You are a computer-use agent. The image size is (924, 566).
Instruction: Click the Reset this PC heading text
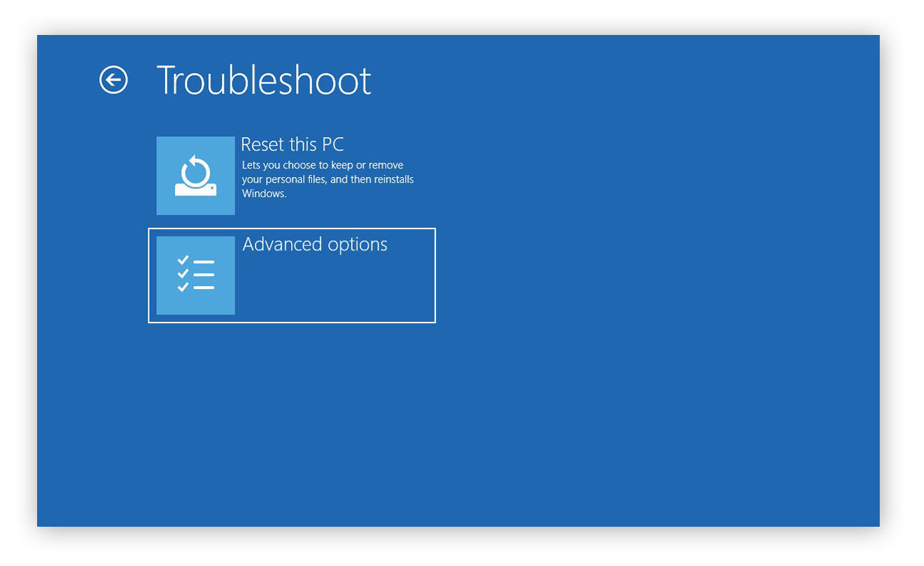point(292,144)
